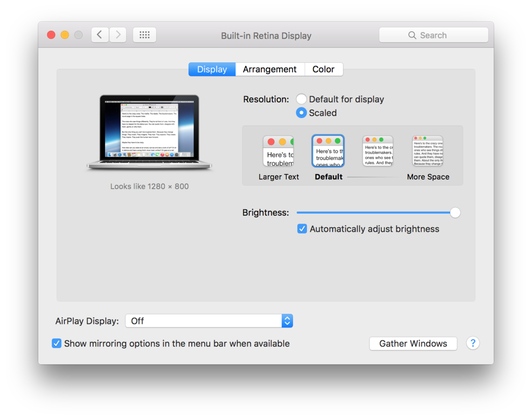
Task: Click the 'Looks like 1280 × 800' text
Action: point(149,187)
